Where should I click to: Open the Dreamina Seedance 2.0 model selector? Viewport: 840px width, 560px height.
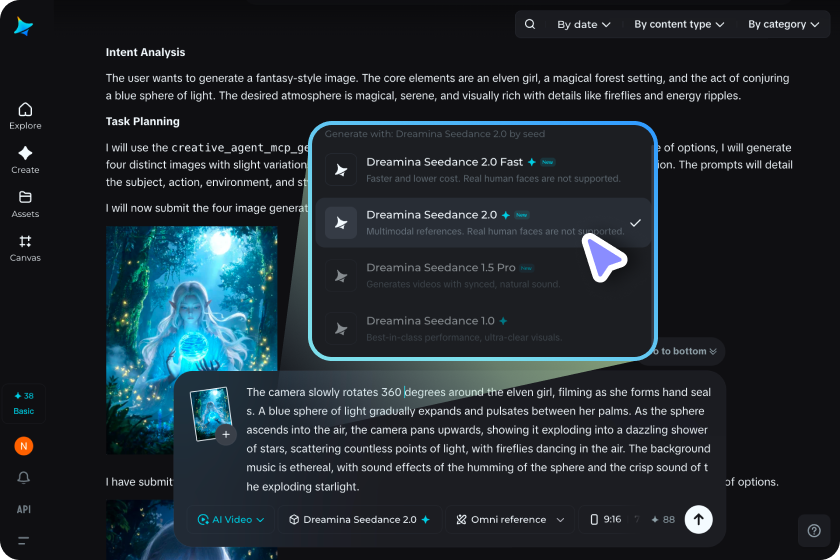click(x=359, y=519)
